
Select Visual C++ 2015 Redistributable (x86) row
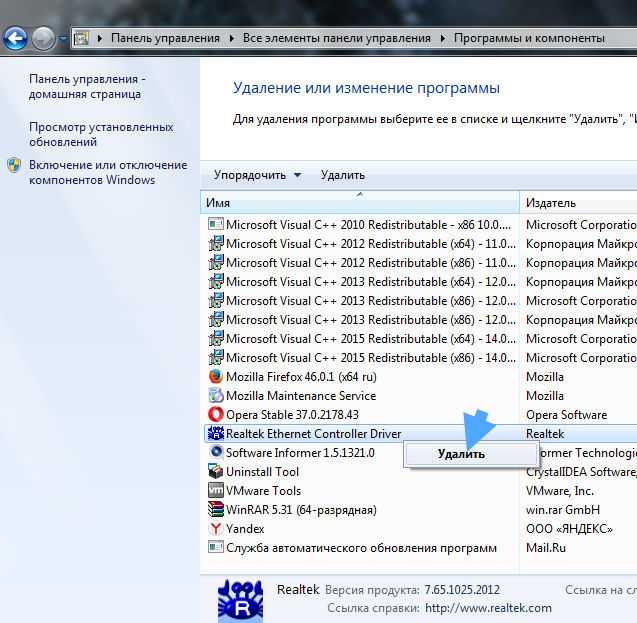pos(418,358)
